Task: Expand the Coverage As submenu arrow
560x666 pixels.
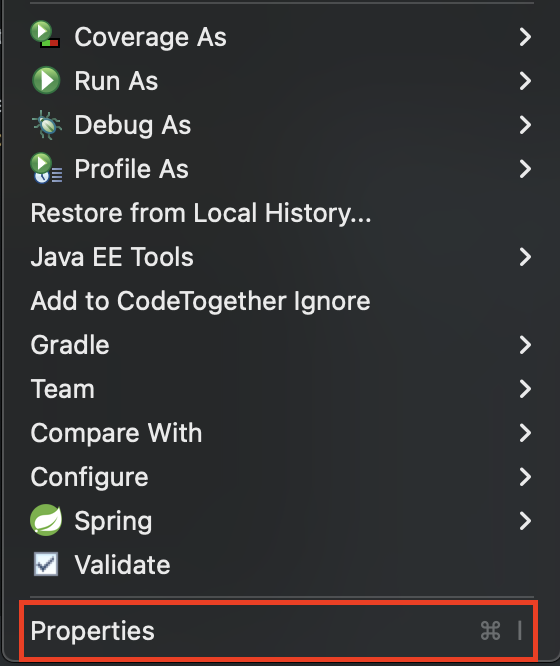Action: tap(525, 37)
